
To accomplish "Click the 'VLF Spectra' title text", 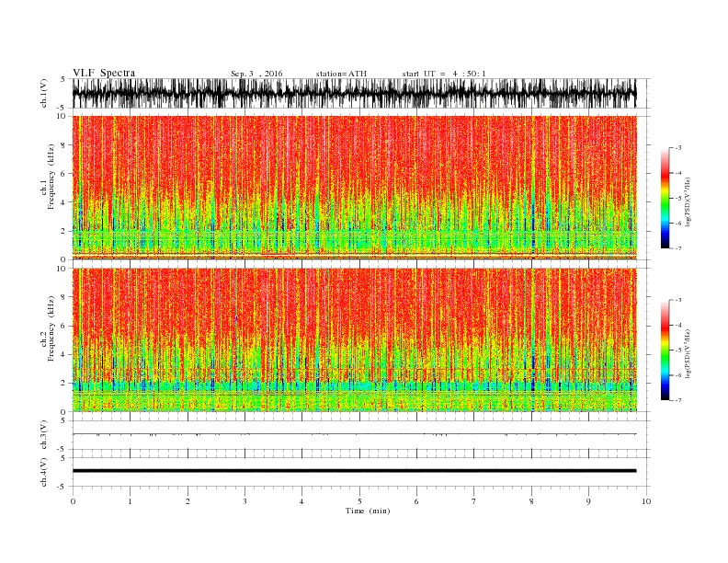I will coord(104,73).
